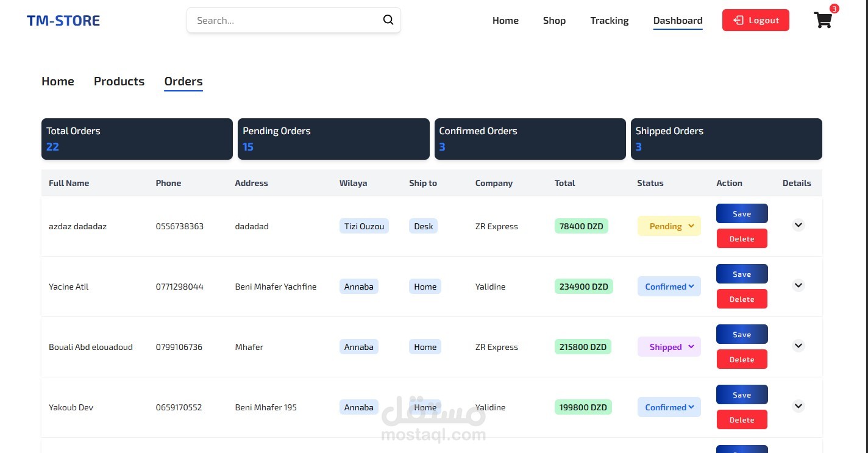Viewport: 868px width, 453px height.
Task: Open Confirmed status dropdown for Yacine Atil
Action: point(669,287)
